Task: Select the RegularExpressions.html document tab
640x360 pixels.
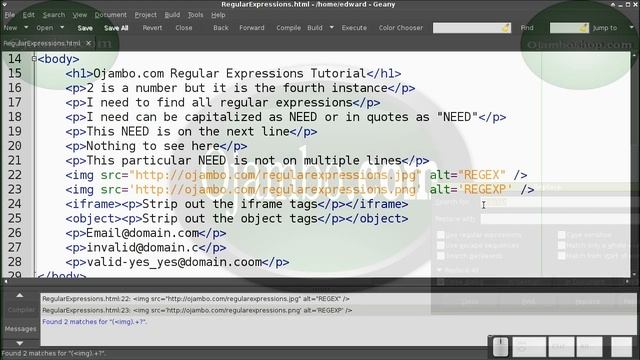Action: click(42, 43)
